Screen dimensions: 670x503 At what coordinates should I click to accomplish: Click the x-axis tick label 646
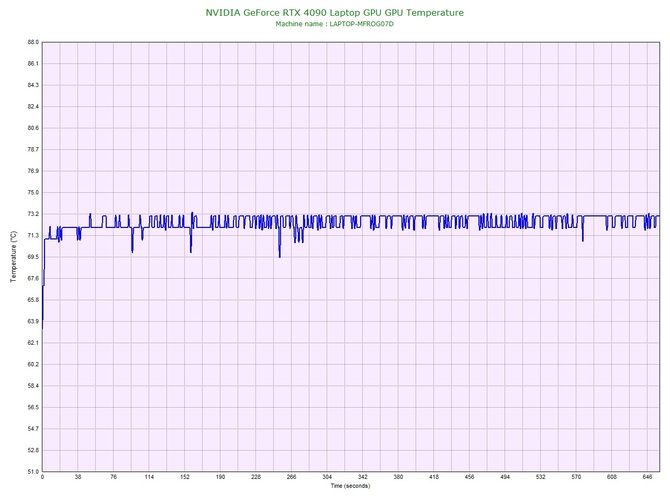point(647,477)
